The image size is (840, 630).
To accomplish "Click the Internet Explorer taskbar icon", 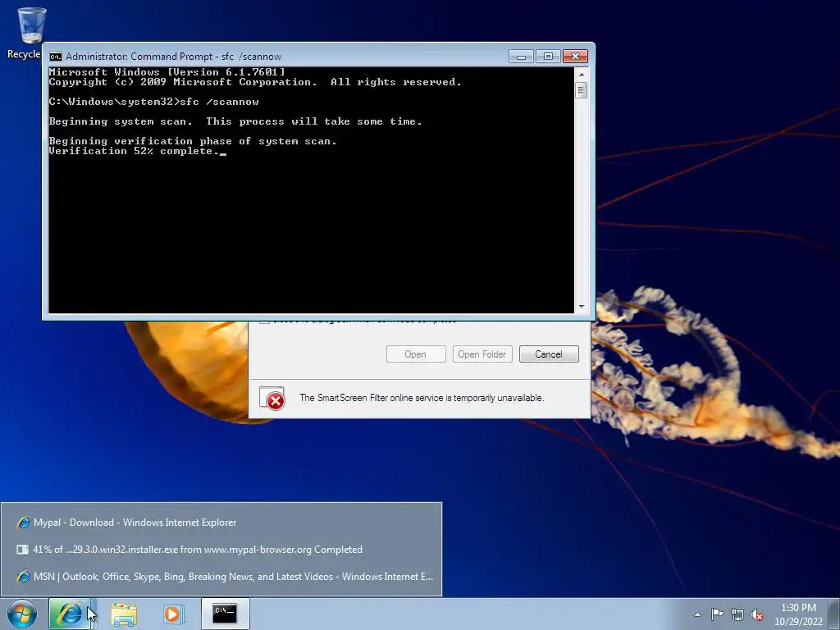I will pos(70,614).
